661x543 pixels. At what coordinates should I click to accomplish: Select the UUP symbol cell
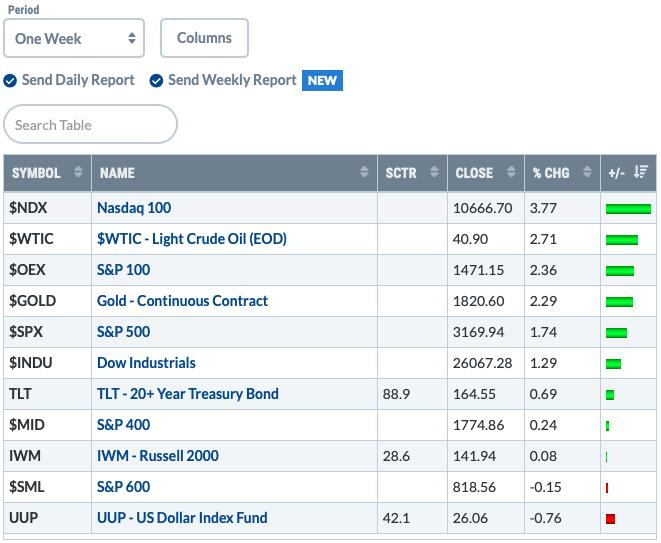point(47,518)
